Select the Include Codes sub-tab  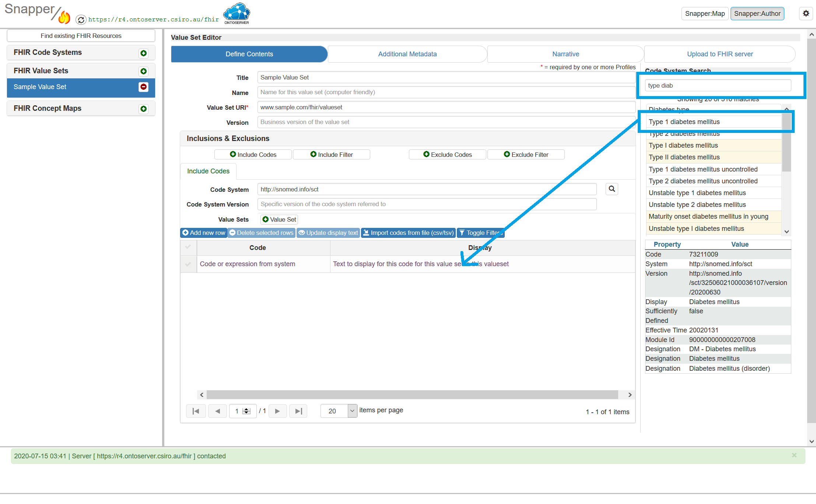coord(208,171)
